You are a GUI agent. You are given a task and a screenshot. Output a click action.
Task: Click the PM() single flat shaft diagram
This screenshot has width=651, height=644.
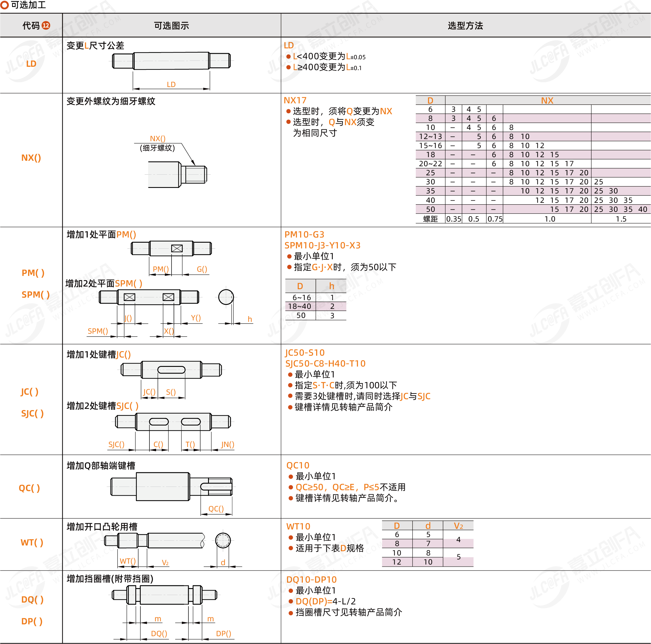(x=171, y=248)
